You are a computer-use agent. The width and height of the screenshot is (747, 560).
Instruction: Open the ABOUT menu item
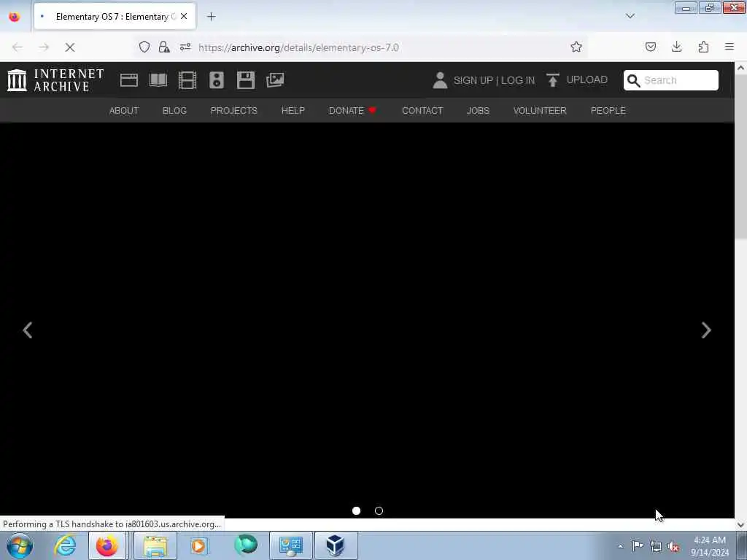coord(124,111)
